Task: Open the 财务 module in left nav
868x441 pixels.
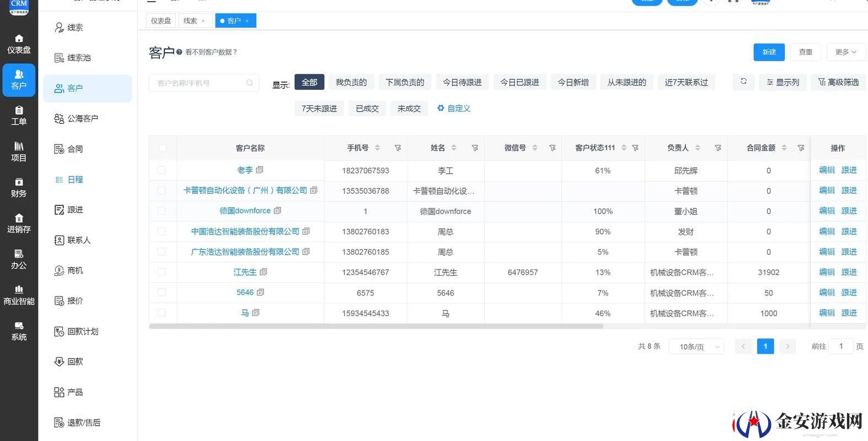Action: pos(19,187)
